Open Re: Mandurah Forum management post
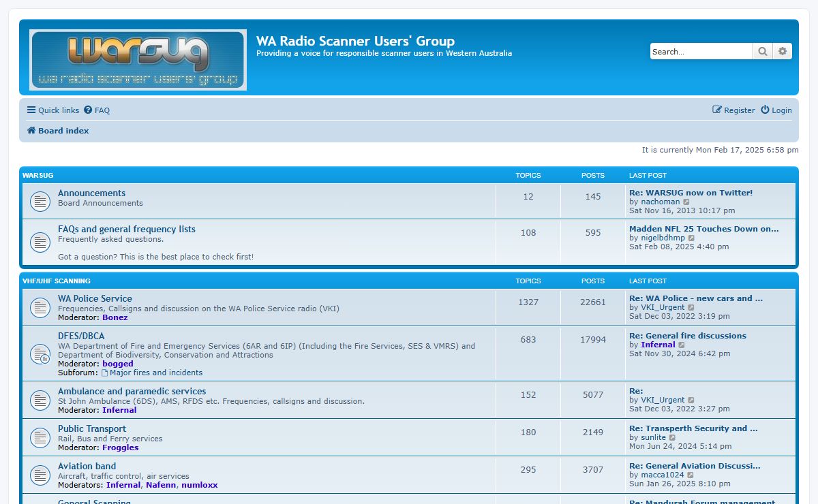818x504 pixels. coord(702,502)
